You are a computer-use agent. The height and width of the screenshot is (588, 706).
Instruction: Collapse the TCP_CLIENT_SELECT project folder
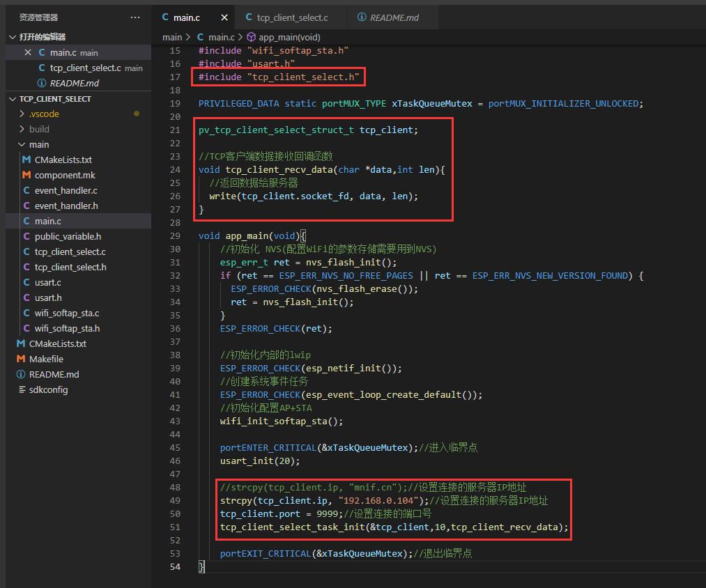coord(13,99)
